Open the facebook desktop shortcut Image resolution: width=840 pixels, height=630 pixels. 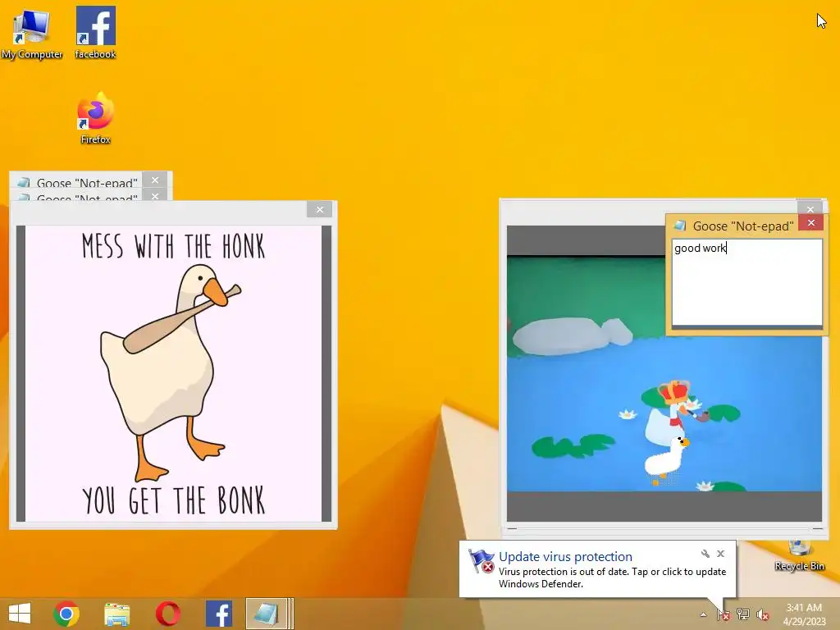pos(95,32)
